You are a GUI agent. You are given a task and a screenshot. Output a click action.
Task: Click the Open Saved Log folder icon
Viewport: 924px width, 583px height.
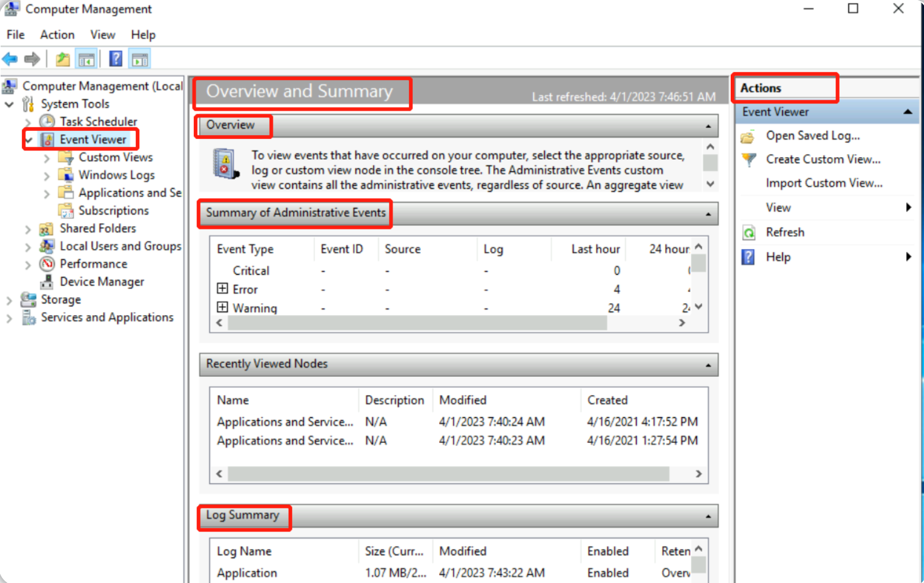click(x=748, y=136)
